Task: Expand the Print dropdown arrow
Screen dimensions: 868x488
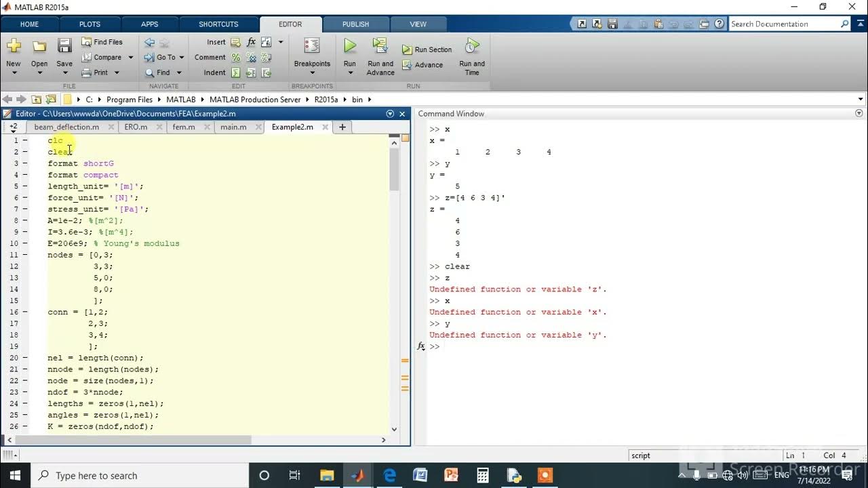Action: click(117, 73)
